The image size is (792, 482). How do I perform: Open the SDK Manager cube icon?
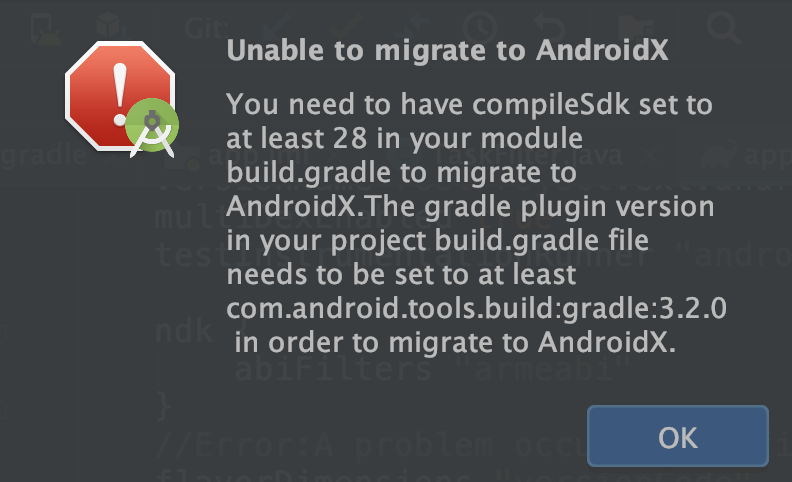(x=110, y=27)
